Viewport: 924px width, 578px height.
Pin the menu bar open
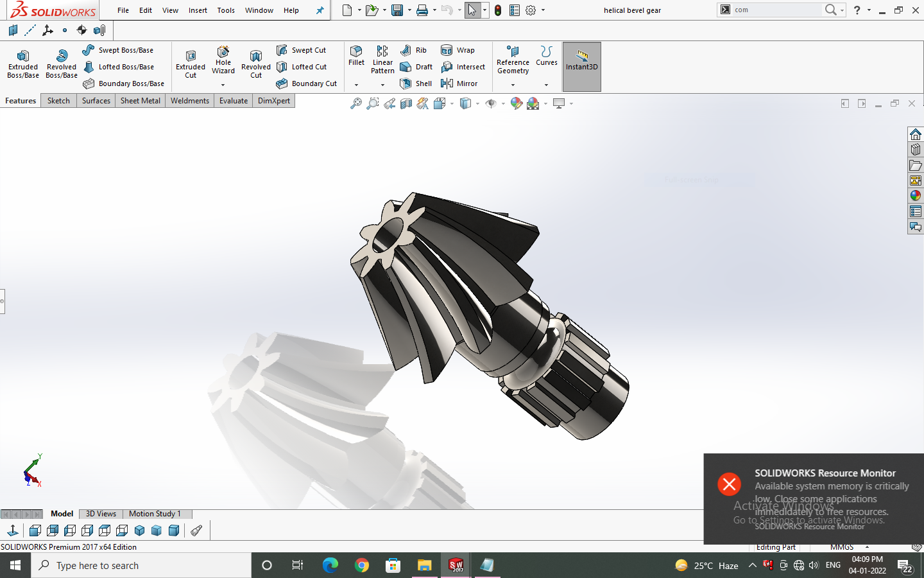pos(320,10)
